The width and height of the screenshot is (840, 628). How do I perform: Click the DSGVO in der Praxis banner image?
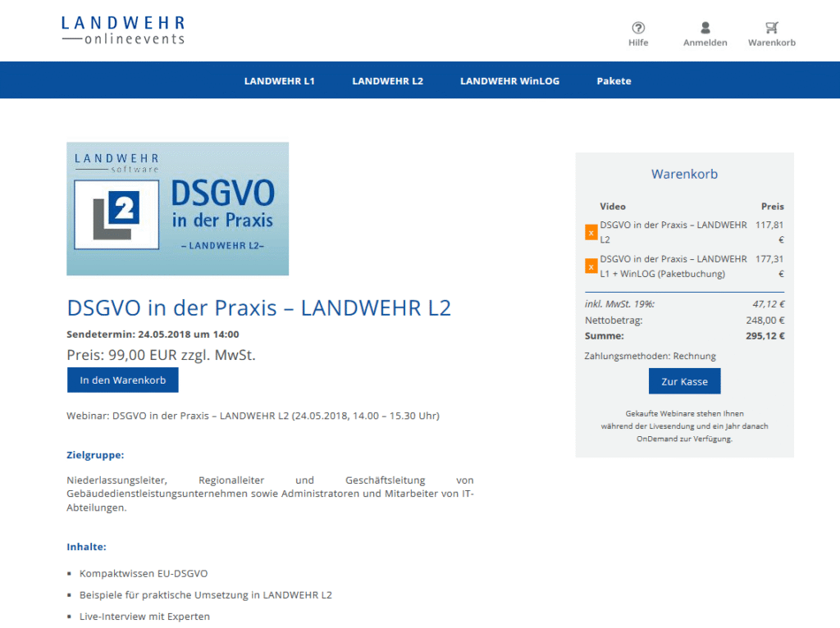tap(177, 209)
